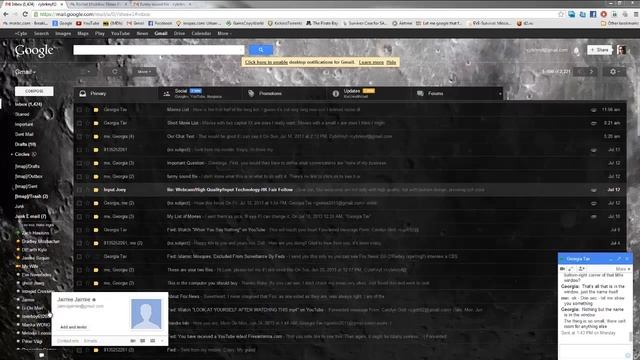Click 'Click here to enable' notifications link

(267, 62)
